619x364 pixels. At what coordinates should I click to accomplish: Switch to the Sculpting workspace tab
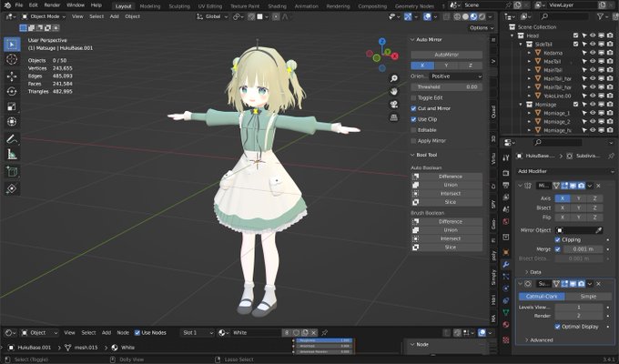(179, 6)
